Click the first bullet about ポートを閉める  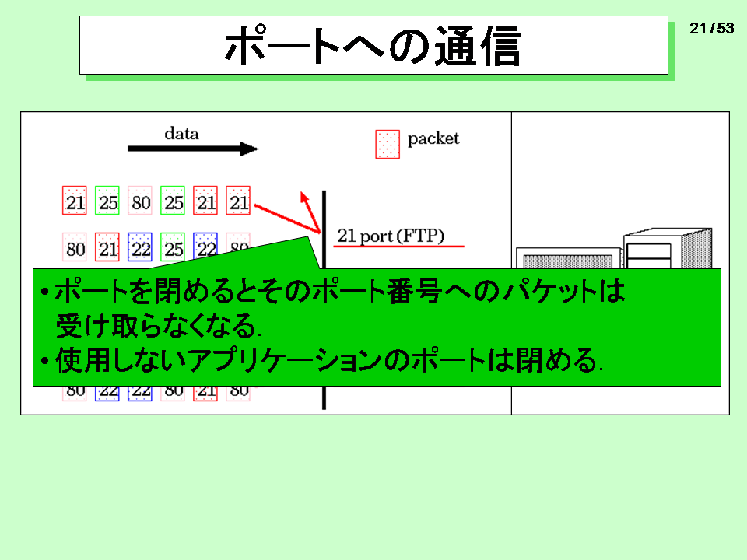pyautogui.click(x=332, y=309)
